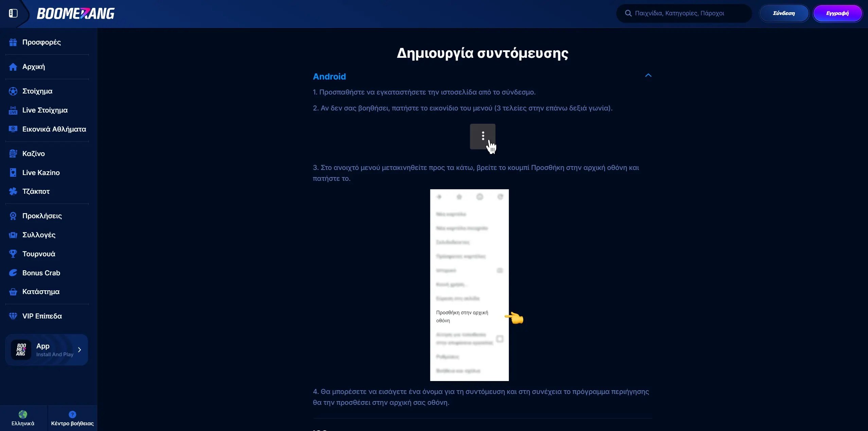Toggle the sidebar collapse control
The width and height of the screenshot is (868, 431).
click(x=14, y=13)
